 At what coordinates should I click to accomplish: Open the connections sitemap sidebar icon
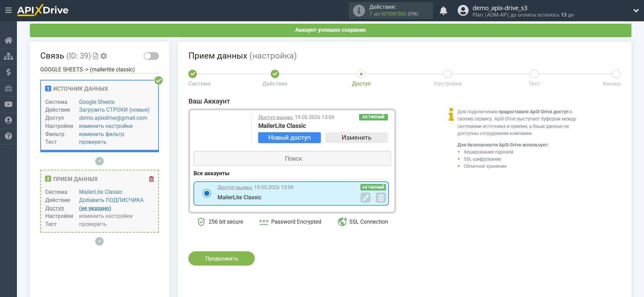point(8,56)
